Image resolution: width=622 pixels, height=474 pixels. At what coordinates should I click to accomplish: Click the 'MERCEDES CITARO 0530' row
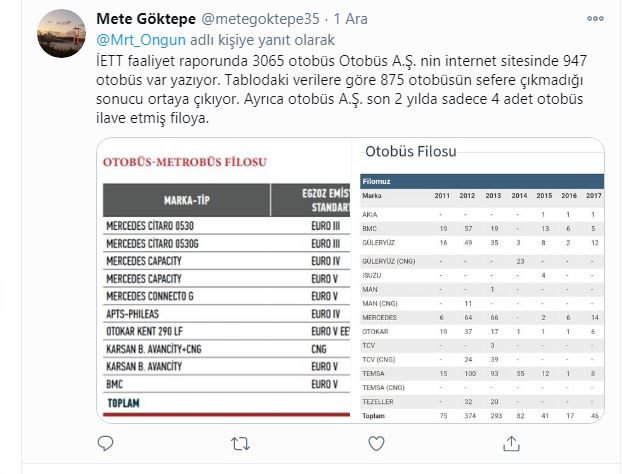click(150, 226)
